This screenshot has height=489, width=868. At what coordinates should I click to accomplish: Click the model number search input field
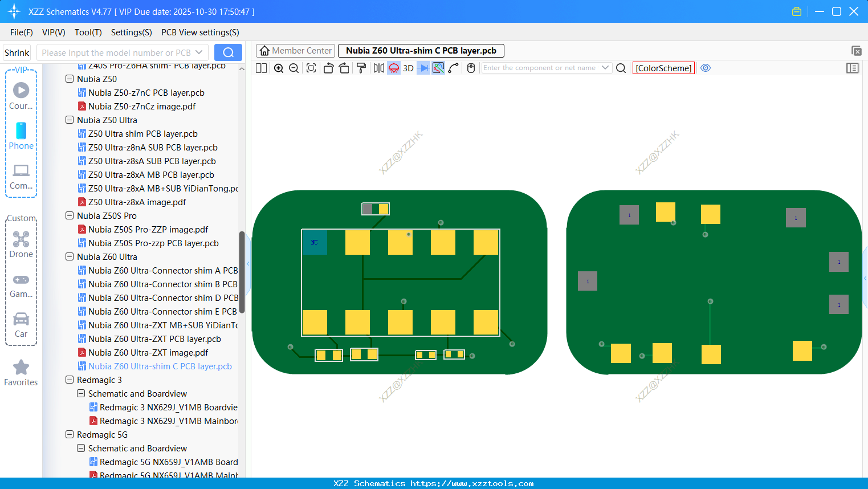116,52
